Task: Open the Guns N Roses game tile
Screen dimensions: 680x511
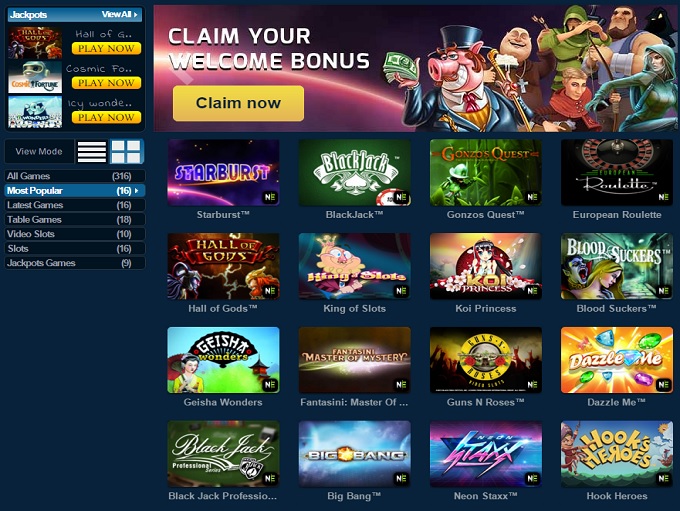Action: (486, 360)
